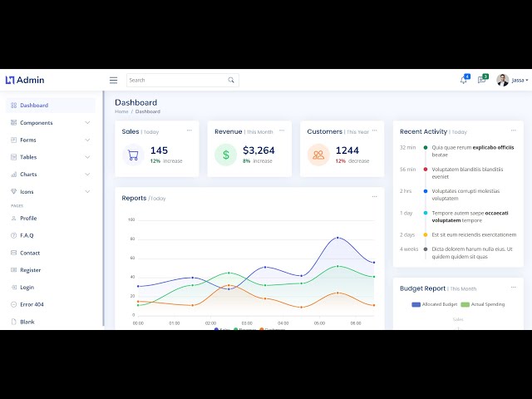Click the Dashboard grid icon in sidebar
The image size is (532, 399).
[x=13, y=106]
